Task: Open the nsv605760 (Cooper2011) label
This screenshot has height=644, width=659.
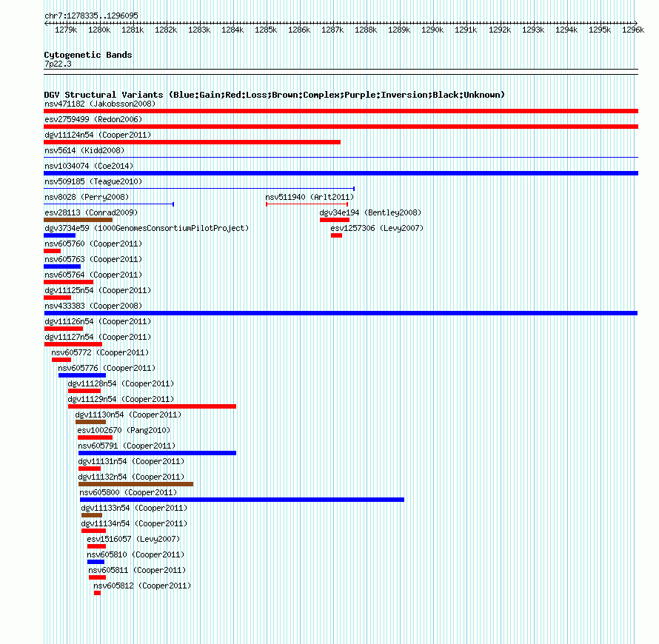Action: click(x=93, y=244)
